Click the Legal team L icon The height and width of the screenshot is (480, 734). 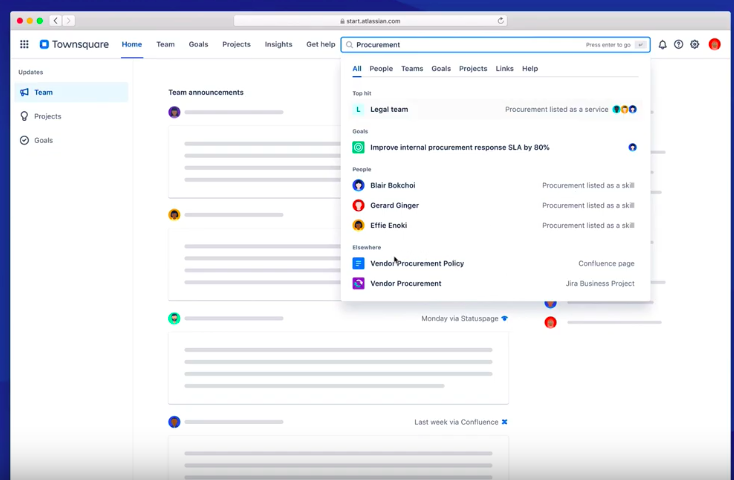point(358,109)
